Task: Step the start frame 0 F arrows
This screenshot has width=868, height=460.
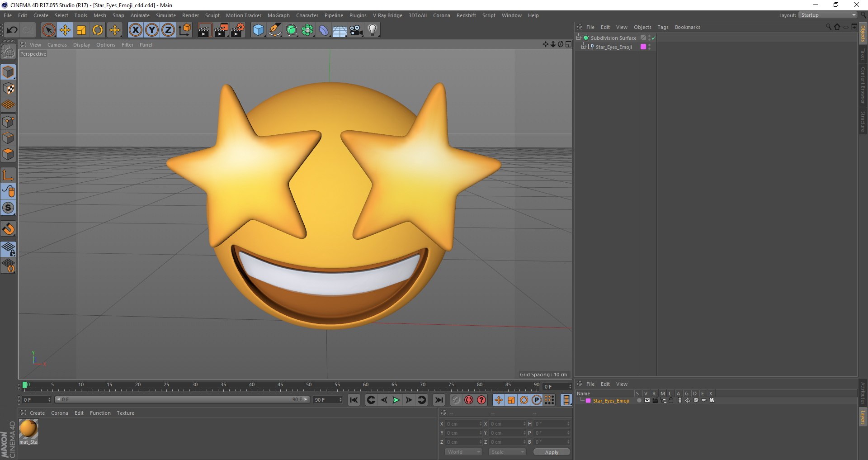Action: [x=50, y=399]
